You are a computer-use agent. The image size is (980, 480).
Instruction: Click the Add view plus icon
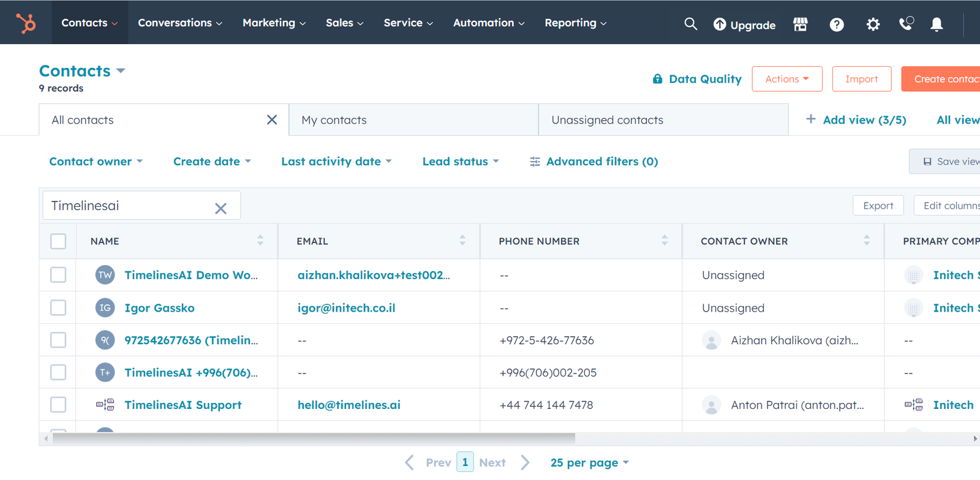tap(810, 119)
